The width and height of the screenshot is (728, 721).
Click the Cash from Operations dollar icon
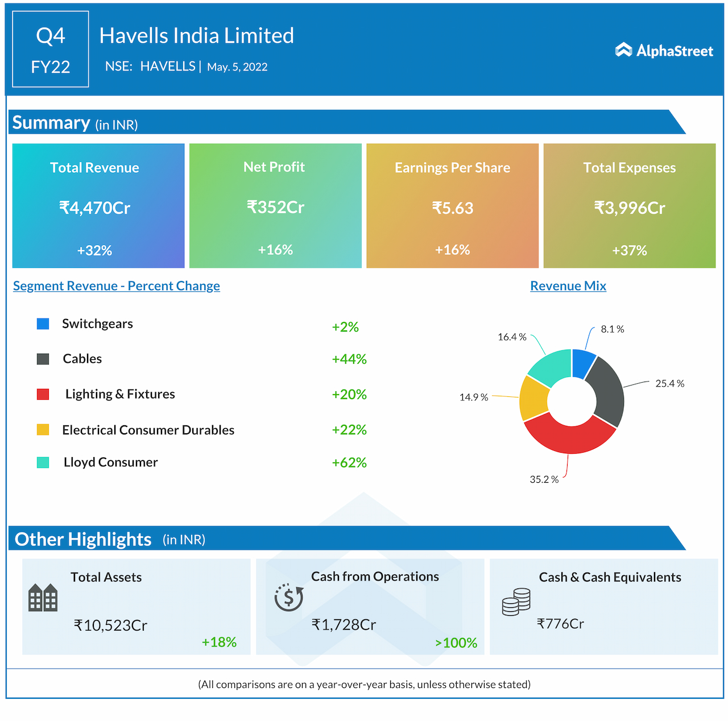[289, 597]
